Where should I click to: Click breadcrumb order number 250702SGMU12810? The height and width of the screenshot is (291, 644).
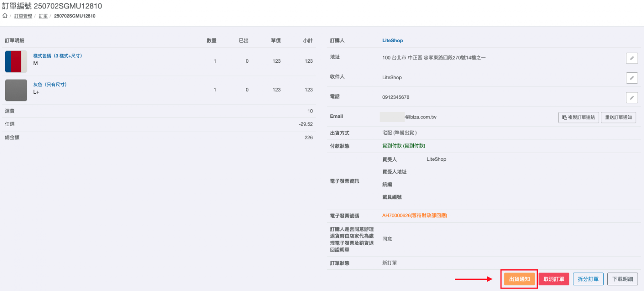click(x=75, y=16)
